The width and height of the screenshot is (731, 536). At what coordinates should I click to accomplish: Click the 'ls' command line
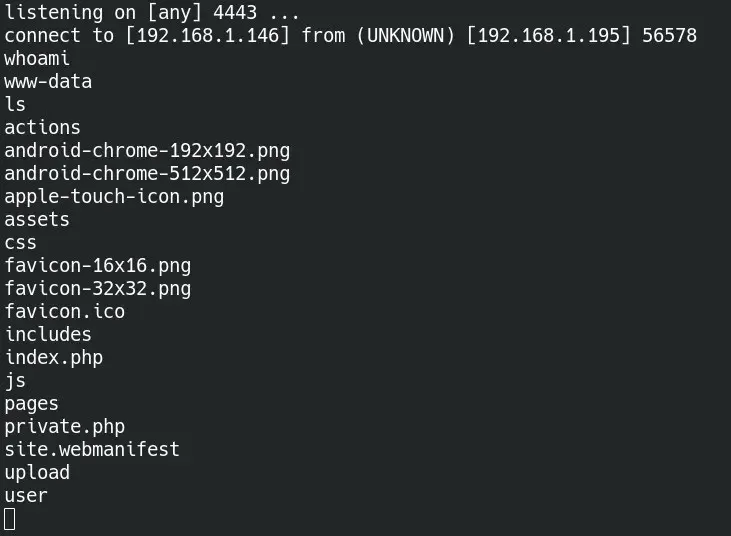point(15,104)
